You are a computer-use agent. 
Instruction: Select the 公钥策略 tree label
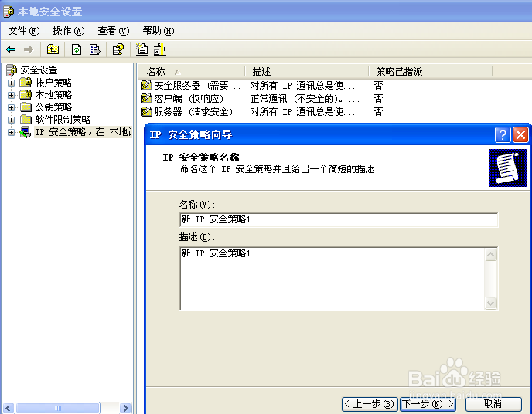click(x=53, y=107)
